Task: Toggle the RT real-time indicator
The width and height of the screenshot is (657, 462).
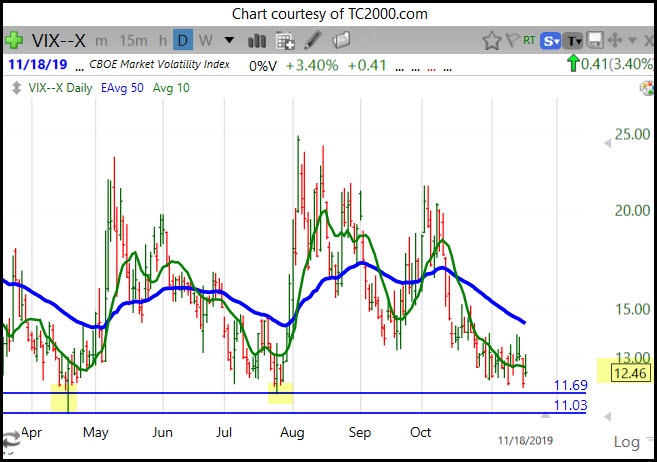Action: point(529,40)
